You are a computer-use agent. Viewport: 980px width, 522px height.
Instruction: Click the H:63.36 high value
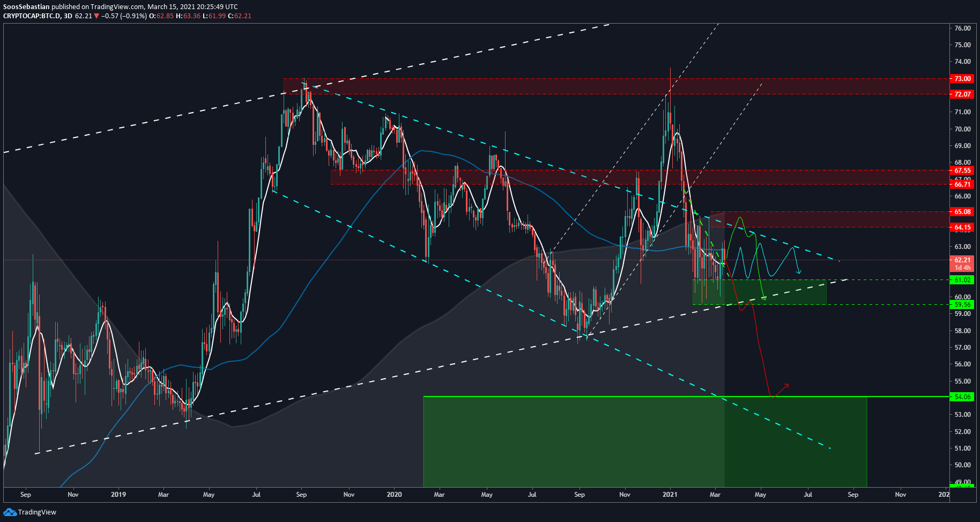188,16
